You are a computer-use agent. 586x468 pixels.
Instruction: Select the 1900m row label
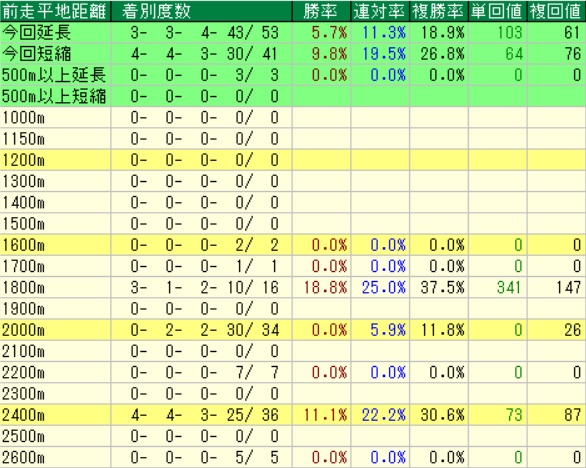[24, 309]
